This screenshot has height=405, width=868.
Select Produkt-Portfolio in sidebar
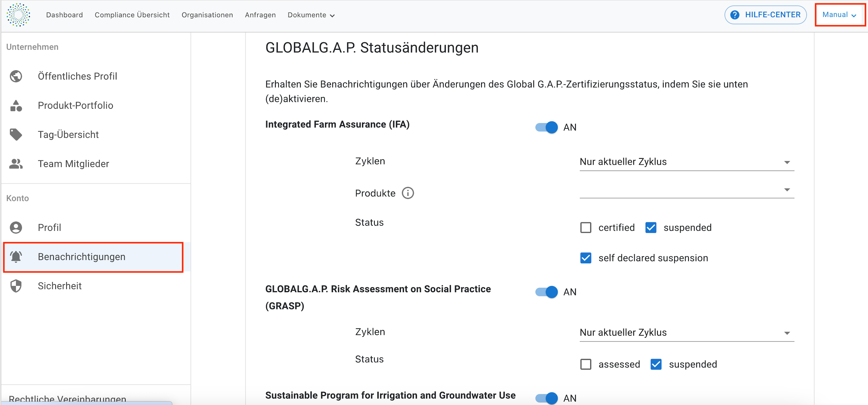[x=96, y=106]
